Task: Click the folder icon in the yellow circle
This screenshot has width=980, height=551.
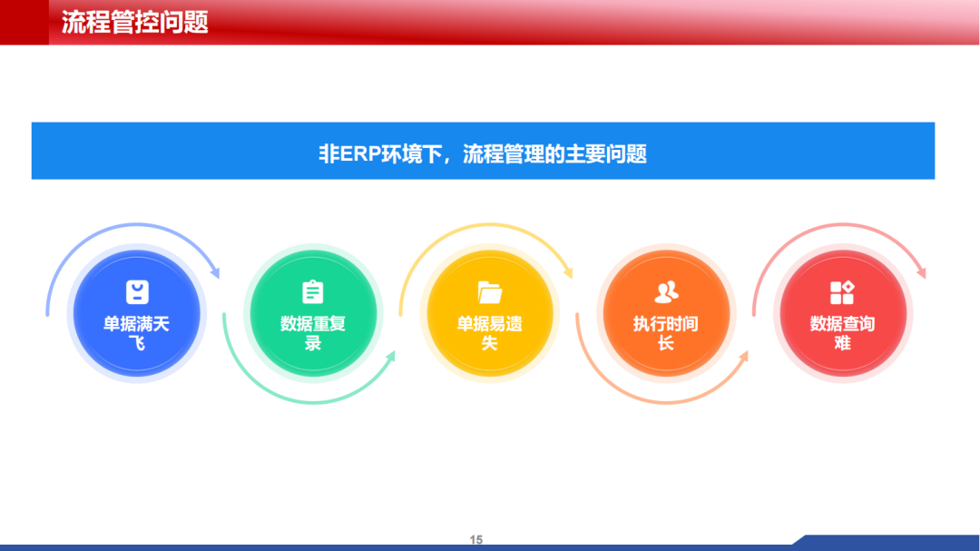Action: (490, 291)
